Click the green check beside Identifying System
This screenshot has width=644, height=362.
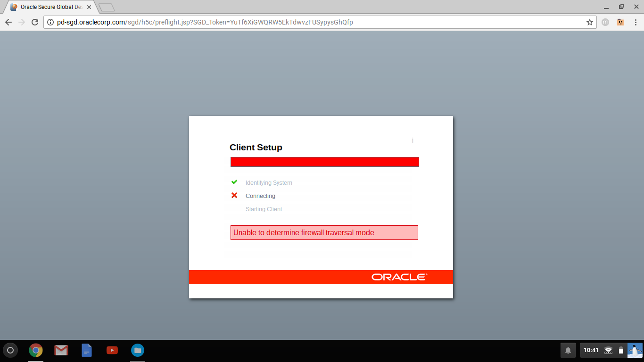pyautogui.click(x=234, y=182)
